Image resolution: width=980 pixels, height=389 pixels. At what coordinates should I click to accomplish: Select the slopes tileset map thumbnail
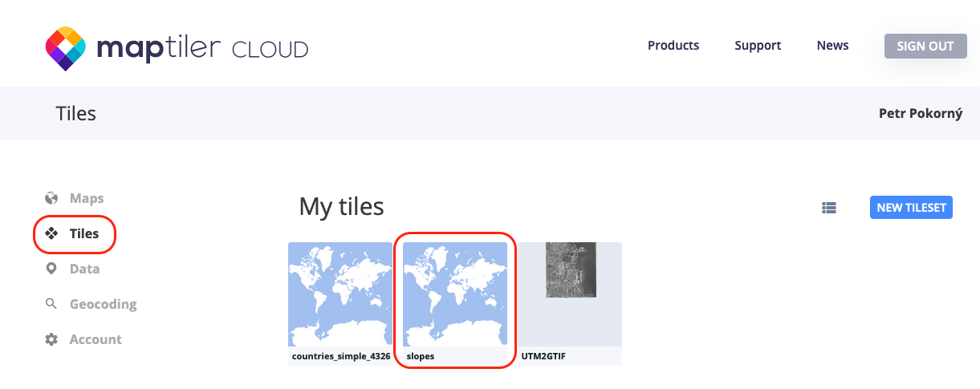coord(455,294)
